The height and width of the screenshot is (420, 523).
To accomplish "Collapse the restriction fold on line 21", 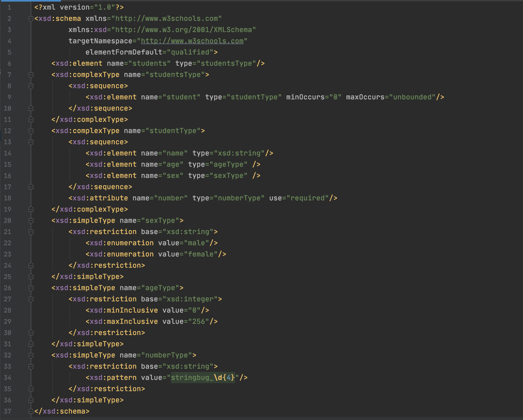I will [31, 232].
